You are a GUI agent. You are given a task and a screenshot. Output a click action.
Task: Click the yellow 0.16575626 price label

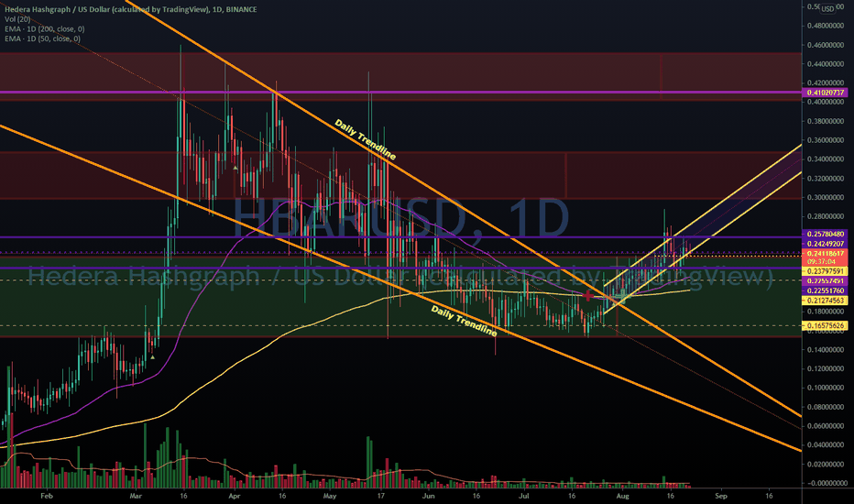tap(825, 326)
